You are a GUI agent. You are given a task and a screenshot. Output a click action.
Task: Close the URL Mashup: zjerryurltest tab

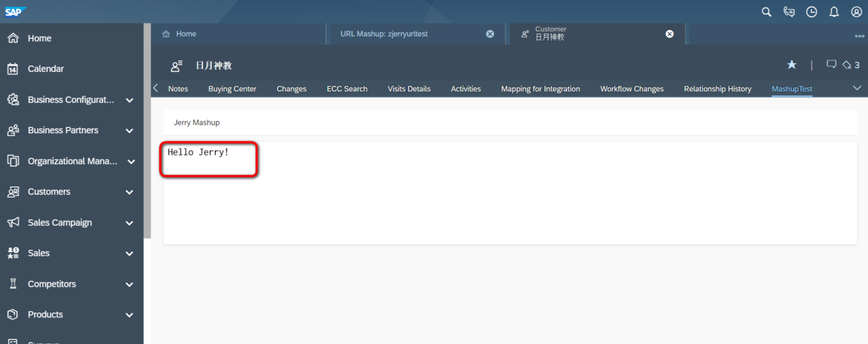click(490, 34)
